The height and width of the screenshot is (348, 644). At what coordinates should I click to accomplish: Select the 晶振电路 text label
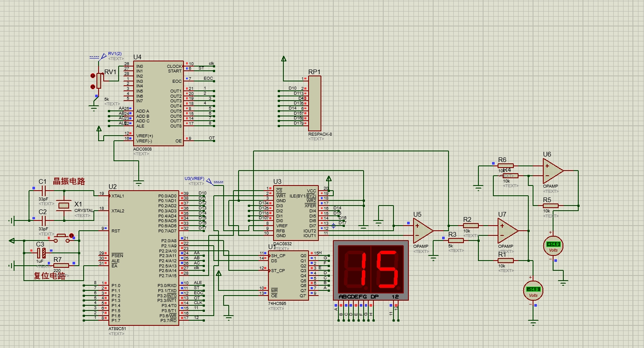tap(69, 181)
